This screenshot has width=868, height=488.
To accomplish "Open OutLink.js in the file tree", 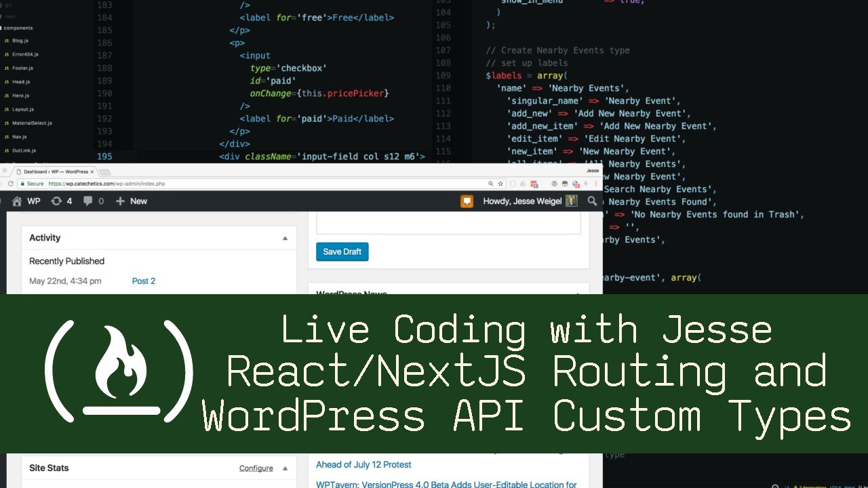I will tap(24, 150).
